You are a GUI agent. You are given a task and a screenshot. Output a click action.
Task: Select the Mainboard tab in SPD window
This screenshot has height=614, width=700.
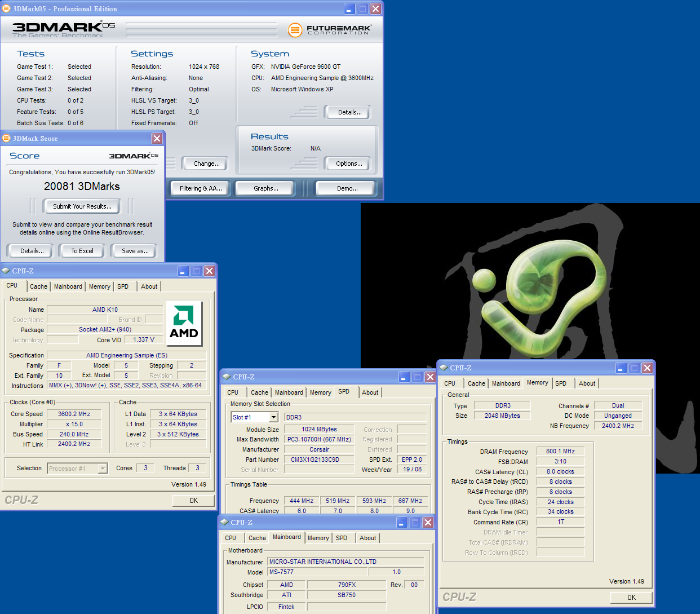(289, 392)
